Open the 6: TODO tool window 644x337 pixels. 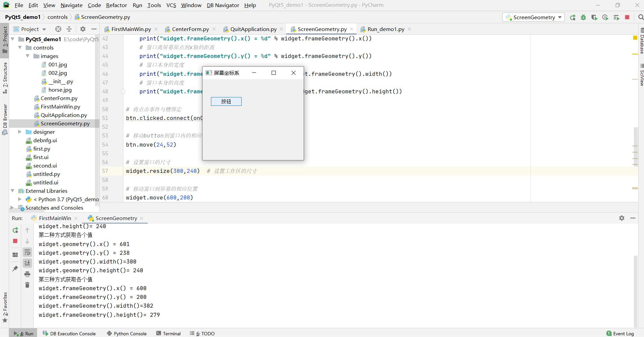coord(202,333)
